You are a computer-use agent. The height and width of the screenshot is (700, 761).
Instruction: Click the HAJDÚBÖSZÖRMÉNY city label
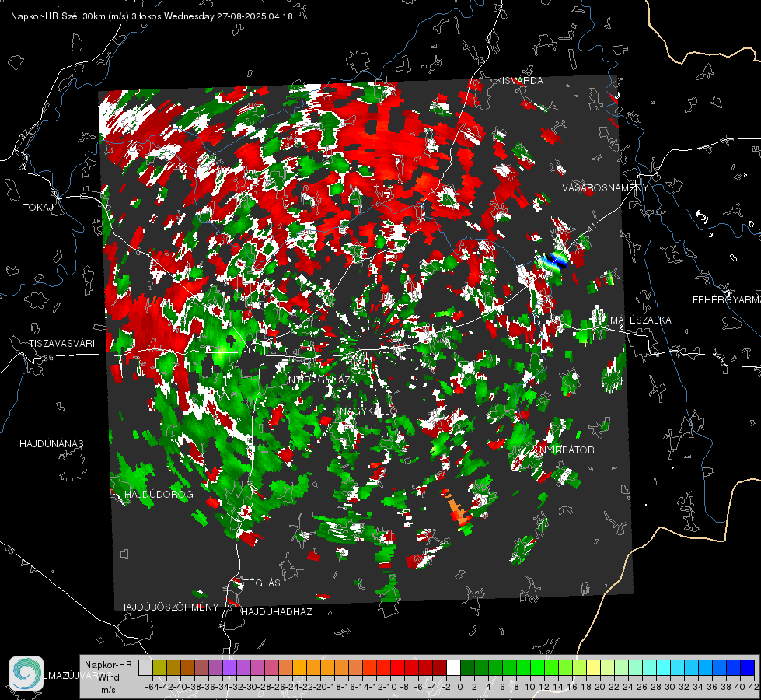(169, 607)
